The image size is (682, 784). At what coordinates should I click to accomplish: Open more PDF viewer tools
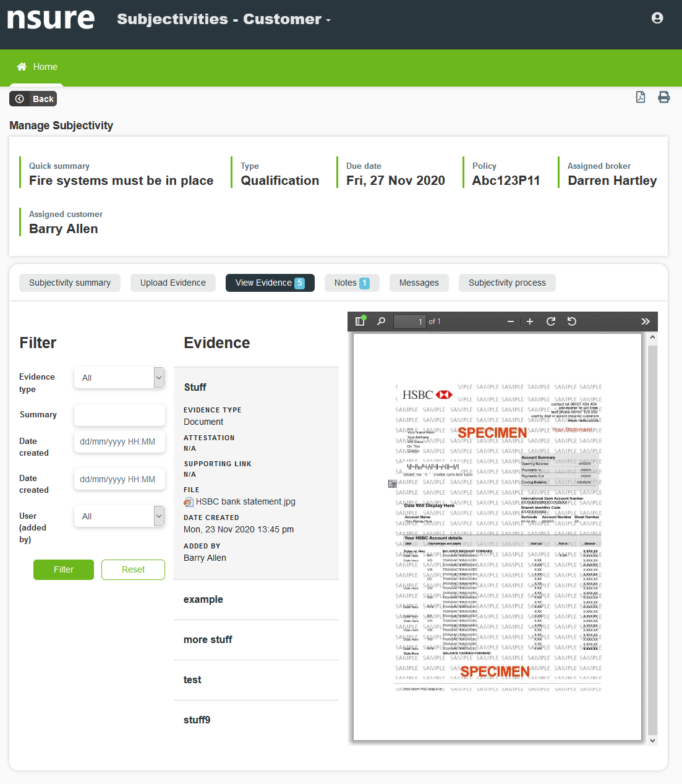(646, 322)
